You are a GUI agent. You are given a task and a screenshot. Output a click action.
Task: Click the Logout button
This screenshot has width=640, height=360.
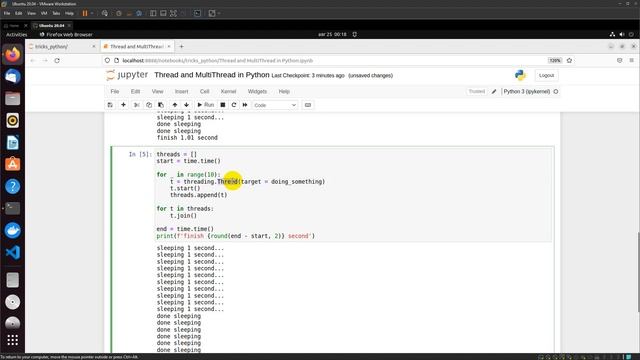pos(546,76)
